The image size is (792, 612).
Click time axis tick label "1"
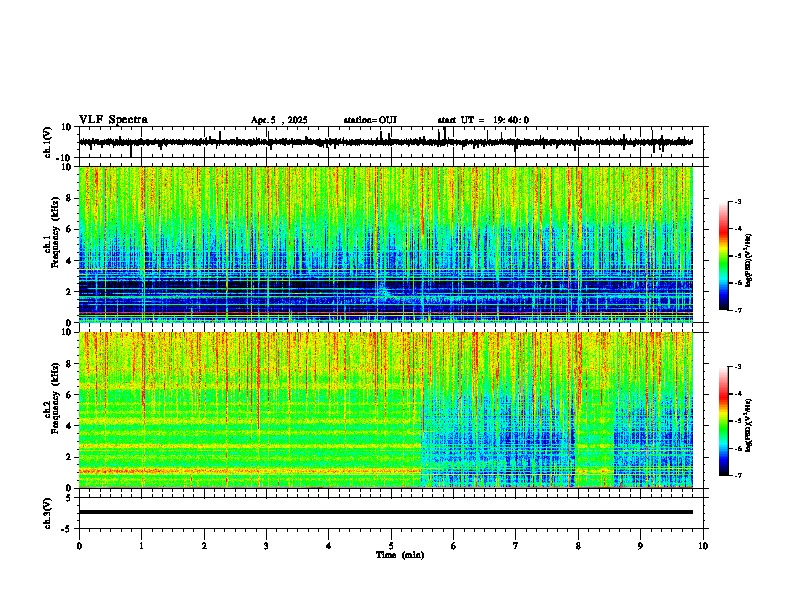pos(141,546)
